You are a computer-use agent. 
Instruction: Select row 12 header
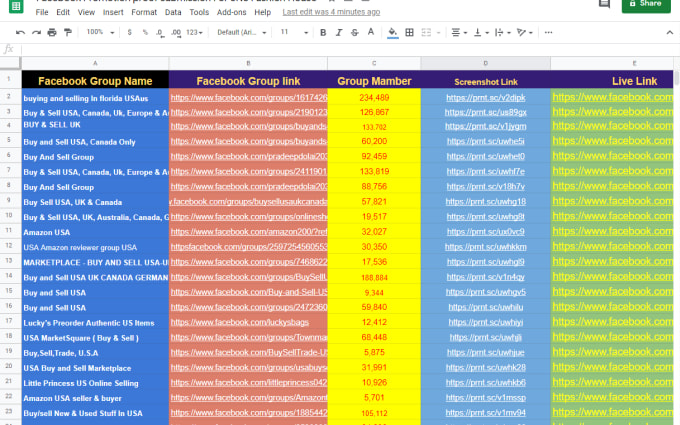9,246
